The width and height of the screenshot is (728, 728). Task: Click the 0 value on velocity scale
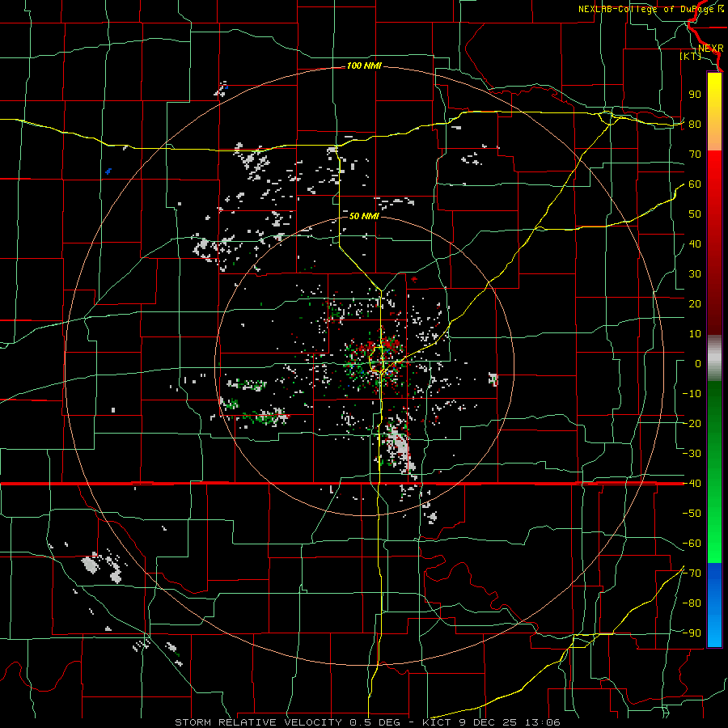[x=698, y=364]
